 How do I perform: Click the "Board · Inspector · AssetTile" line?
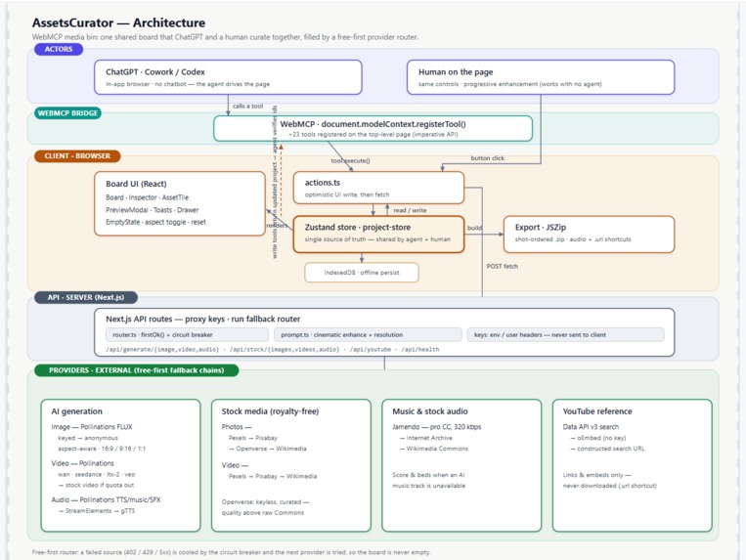(x=147, y=197)
